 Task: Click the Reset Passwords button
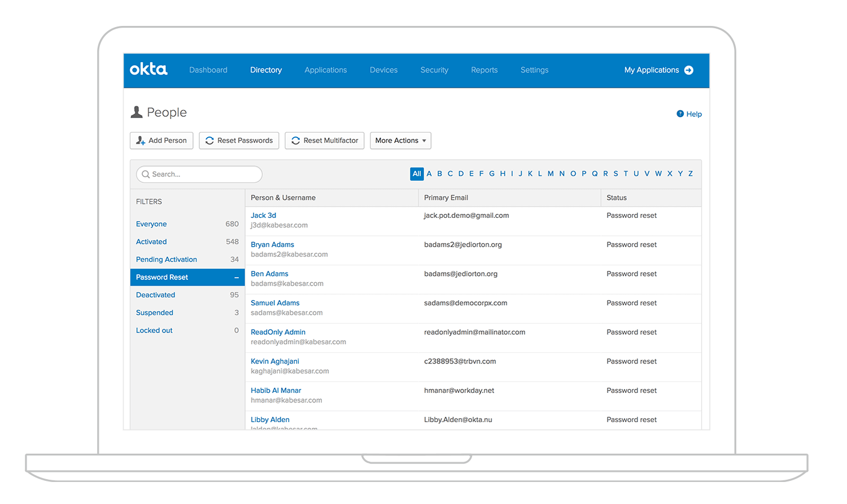[239, 141]
